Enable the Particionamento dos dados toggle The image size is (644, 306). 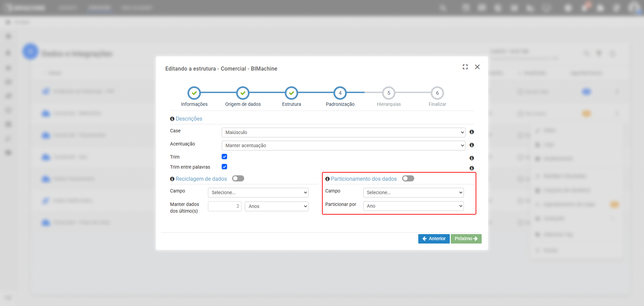(x=408, y=179)
